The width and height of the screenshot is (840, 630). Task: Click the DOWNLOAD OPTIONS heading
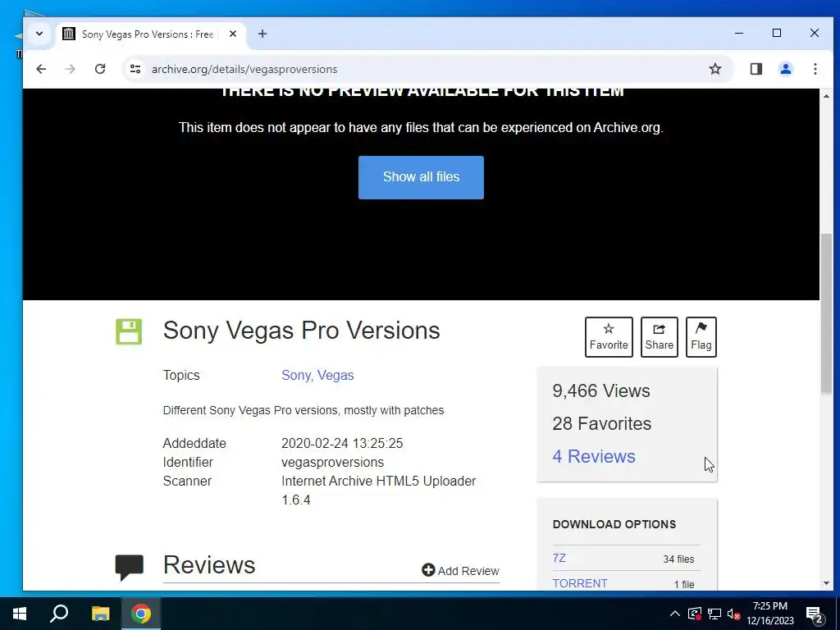(x=614, y=524)
